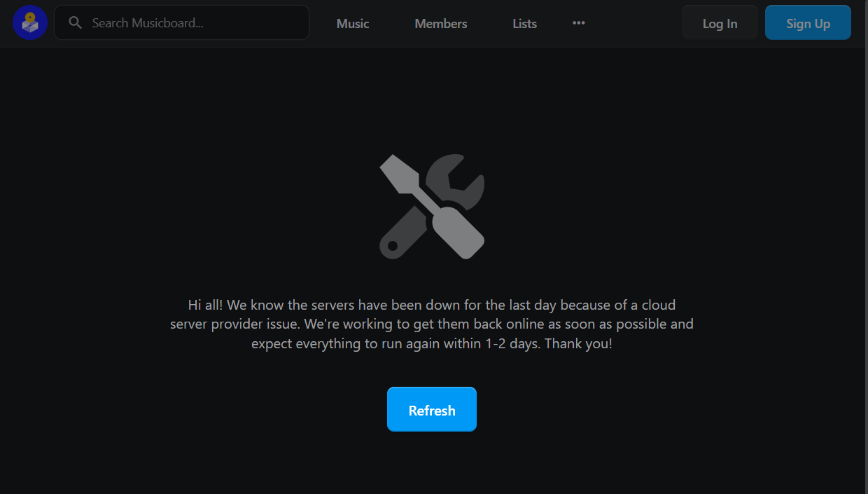Click the wrench and screwdriver maintenance icon

tap(431, 205)
